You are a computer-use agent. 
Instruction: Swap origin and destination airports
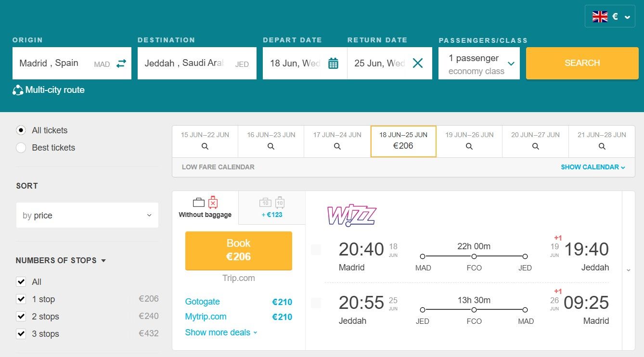tap(121, 63)
